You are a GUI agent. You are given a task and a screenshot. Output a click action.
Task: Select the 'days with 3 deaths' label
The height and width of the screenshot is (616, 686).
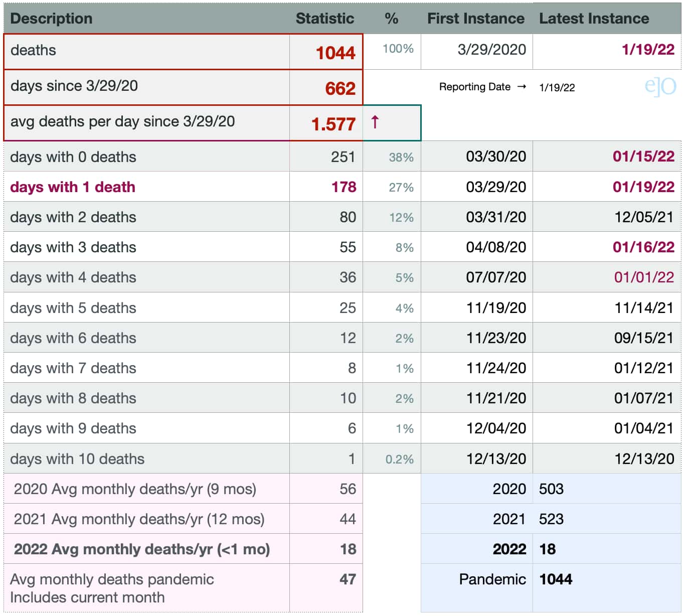pyautogui.click(x=73, y=247)
